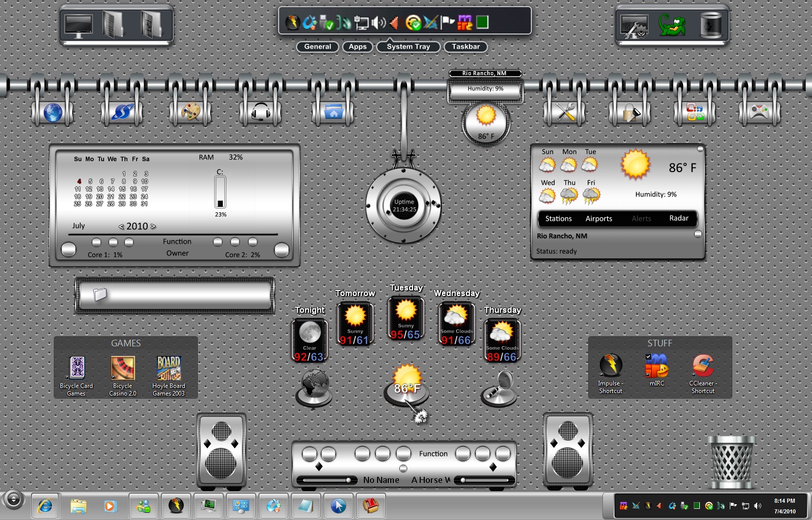Screen dimensions: 812x520
Task: Adjust the right media player slider
Action: click(485, 480)
